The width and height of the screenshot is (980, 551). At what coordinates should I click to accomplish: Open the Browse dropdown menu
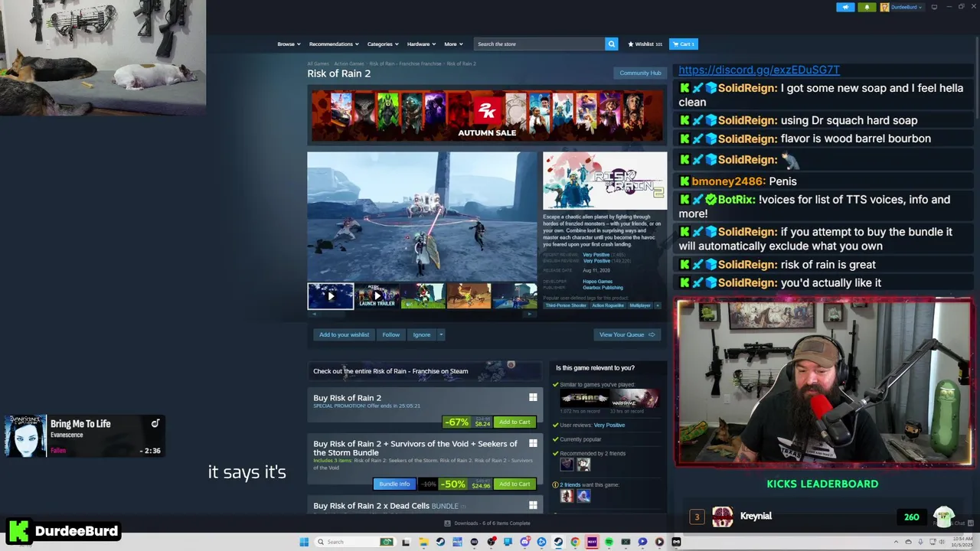[x=289, y=44]
